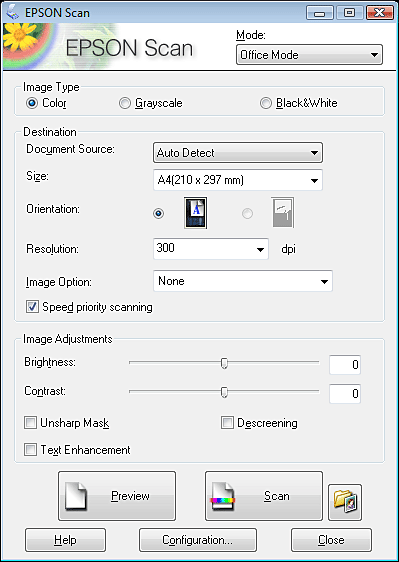
Task: Select the portrait orientation page icon
Action: tap(195, 213)
